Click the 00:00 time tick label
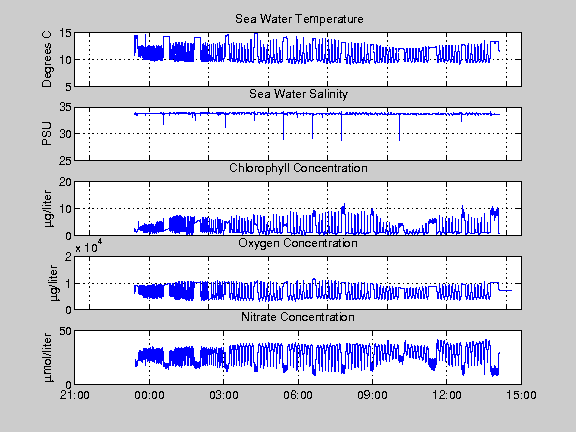Screen dimensions: 576x432 coord(149,395)
